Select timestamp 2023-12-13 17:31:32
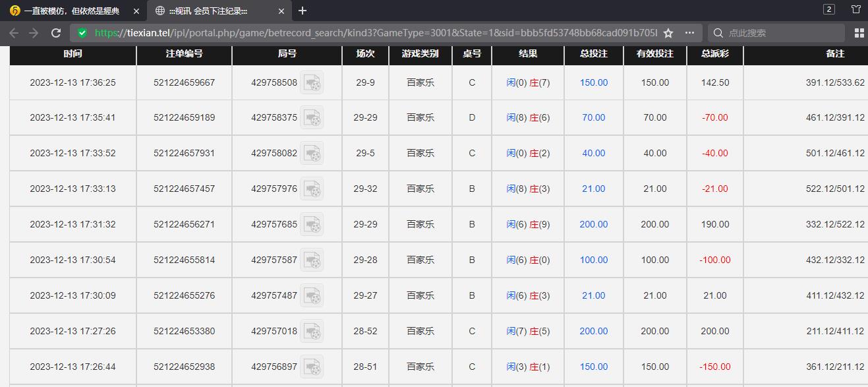The width and height of the screenshot is (868, 387). [72, 224]
